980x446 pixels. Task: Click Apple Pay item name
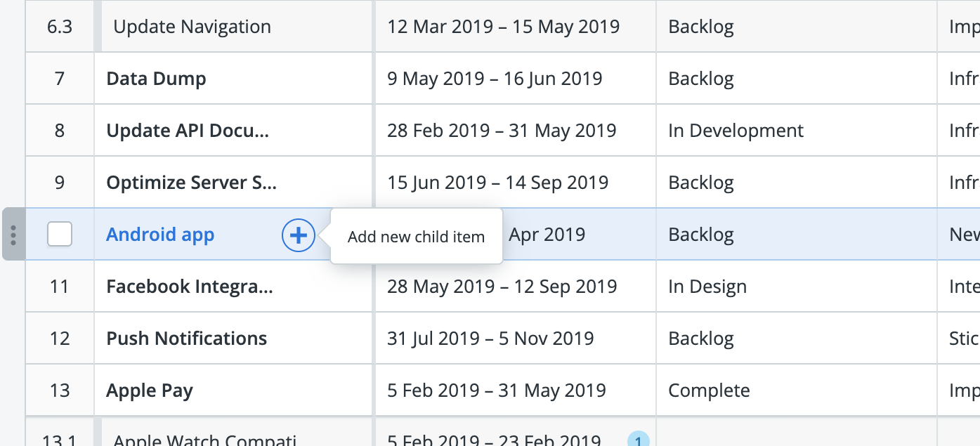(150, 391)
